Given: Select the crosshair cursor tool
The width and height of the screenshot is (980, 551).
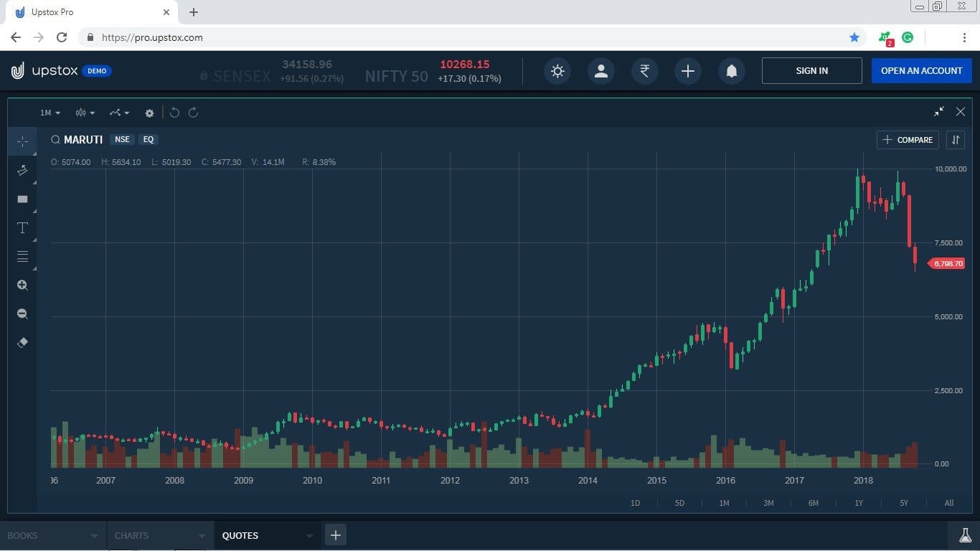Looking at the screenshot, I should click(x=22, y=141).
